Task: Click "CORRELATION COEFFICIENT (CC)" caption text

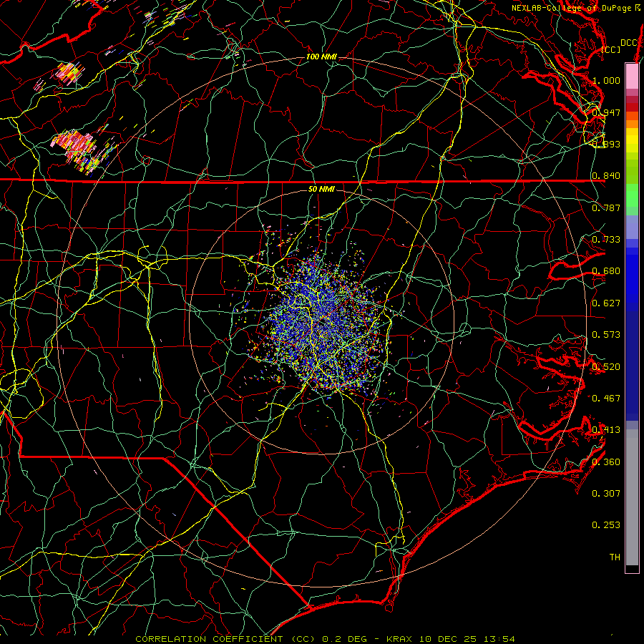Action: click(225, 639)
